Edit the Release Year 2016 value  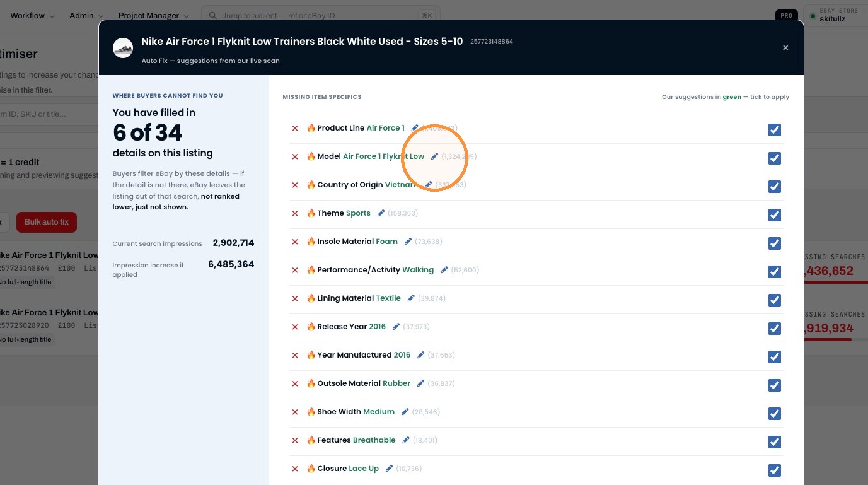click(396, 327)
